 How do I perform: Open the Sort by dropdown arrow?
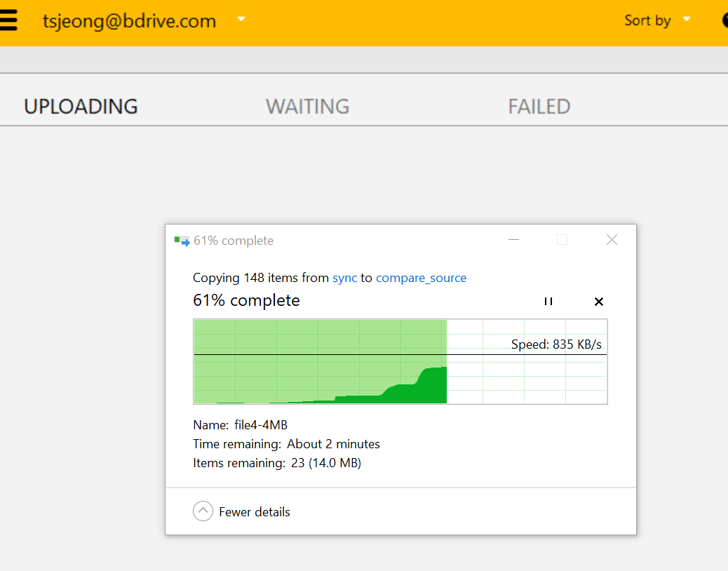point(687,19)
